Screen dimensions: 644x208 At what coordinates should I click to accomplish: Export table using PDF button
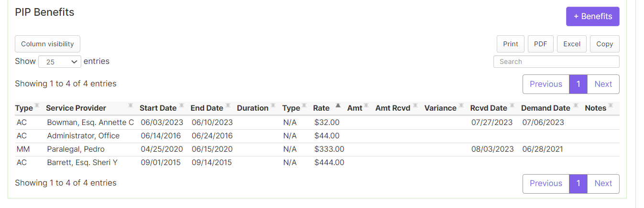[541, 44]
